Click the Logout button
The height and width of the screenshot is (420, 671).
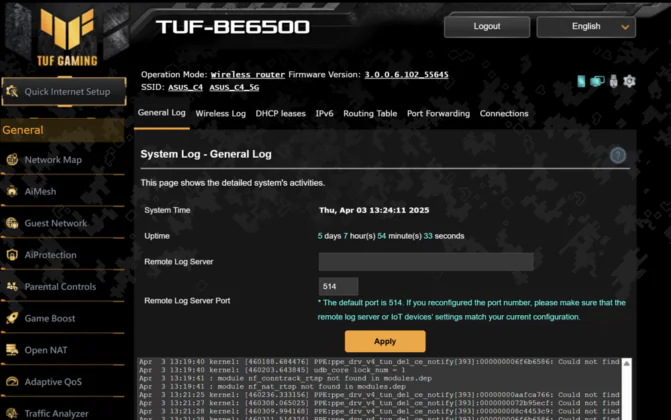pos(487,27)
